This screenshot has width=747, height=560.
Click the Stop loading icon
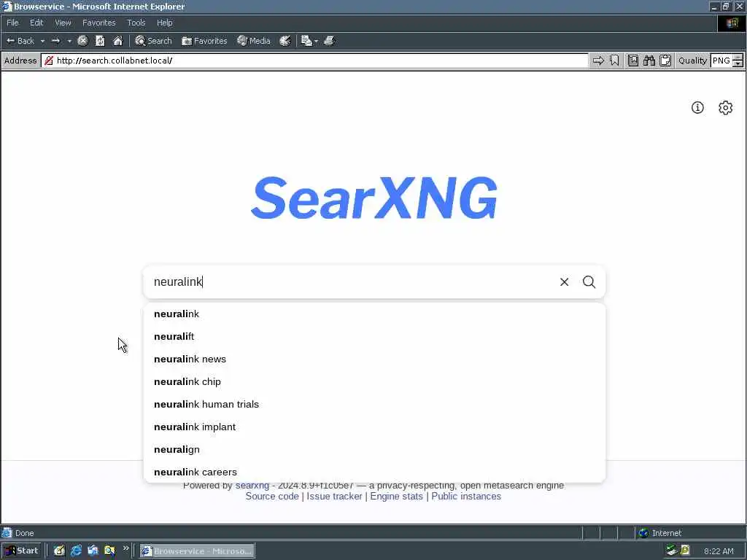pyautogui.click(x=82, y=41)
